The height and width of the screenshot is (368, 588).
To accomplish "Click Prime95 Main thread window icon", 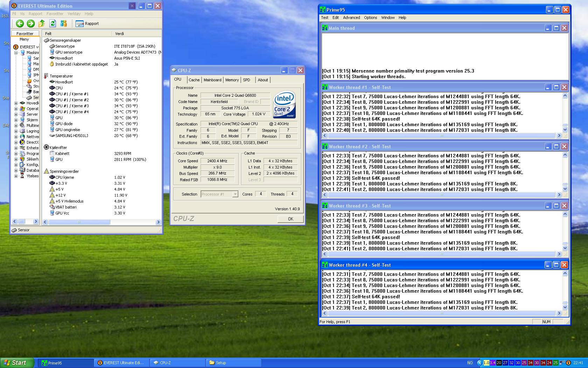I will 324,28.
